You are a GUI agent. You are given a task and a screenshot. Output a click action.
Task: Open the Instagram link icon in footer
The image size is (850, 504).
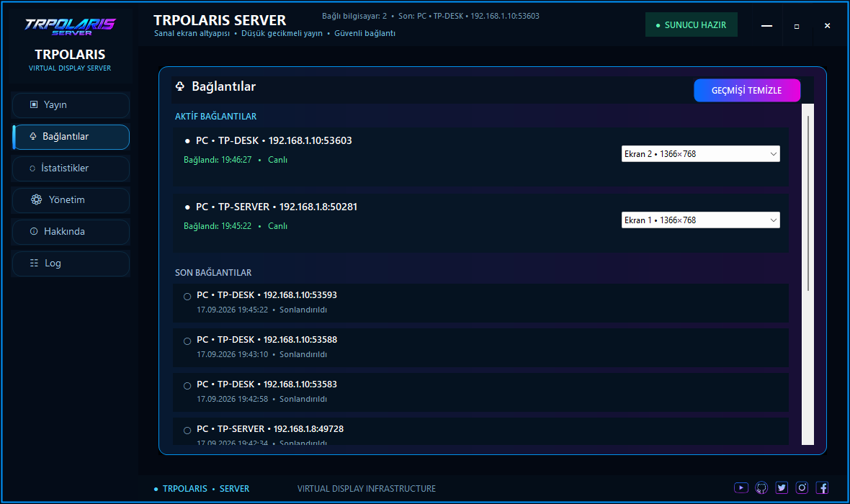pos(802,487)
